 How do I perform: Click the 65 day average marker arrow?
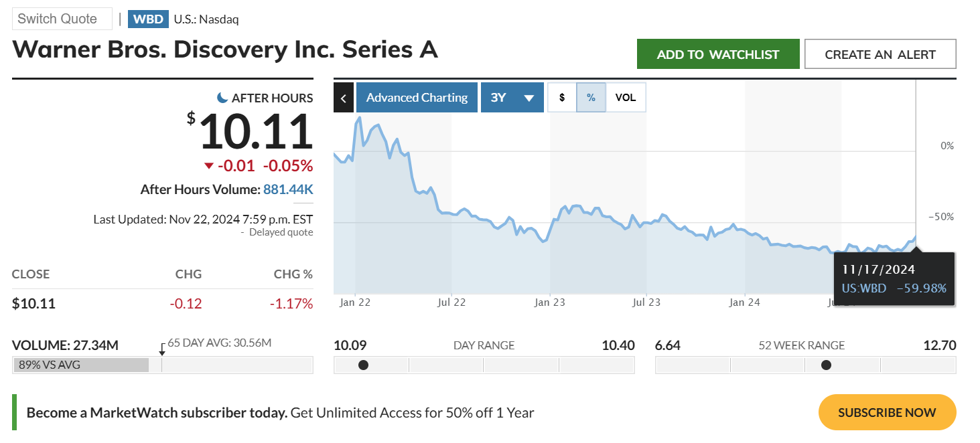pyautogui.click(x=161, y=349)
